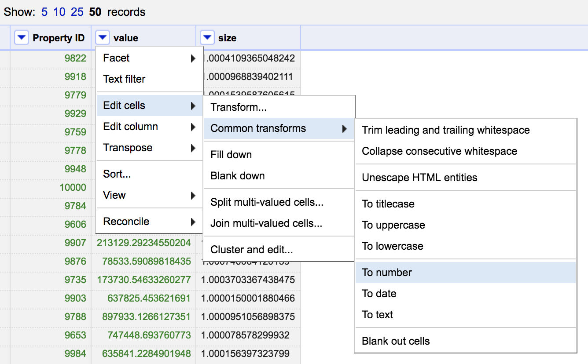This screenshot has height=364, width=588.
Task: Click Property ID cell 9984
Action: point(75,353)
